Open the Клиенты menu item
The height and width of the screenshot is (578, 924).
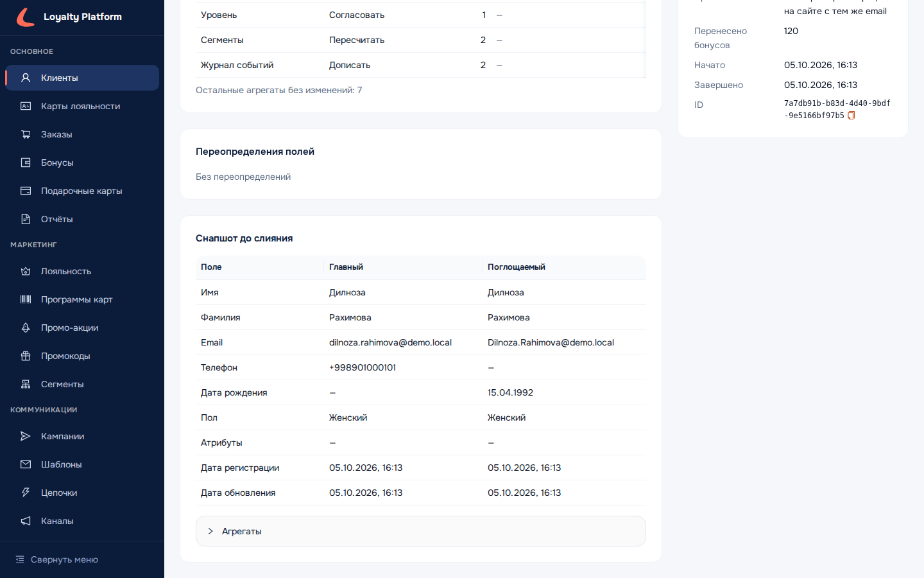(x=82, y=78)
